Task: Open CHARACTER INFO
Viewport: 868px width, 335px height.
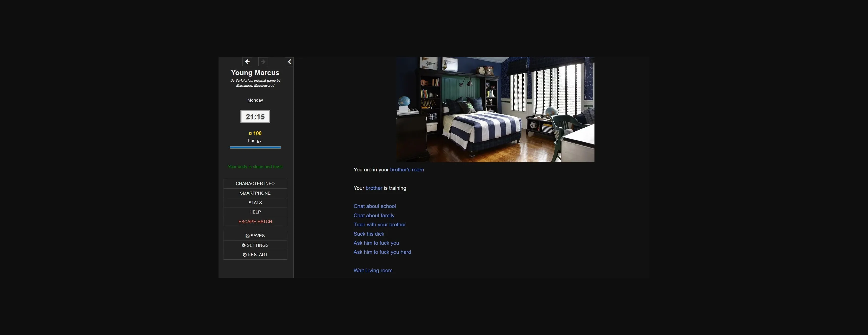Action: click(x=255, y=184)
